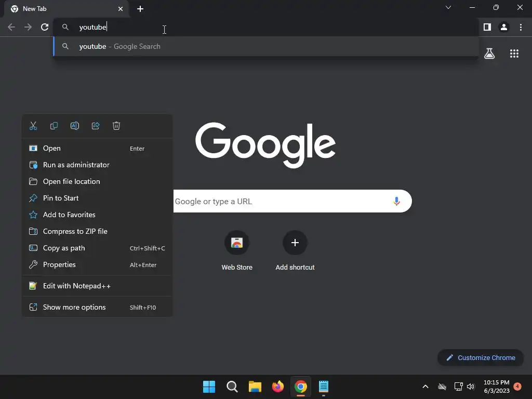532x399 pixels.
Task: Select the youtube - Google Search suggestion
Action: coord(266,46)
